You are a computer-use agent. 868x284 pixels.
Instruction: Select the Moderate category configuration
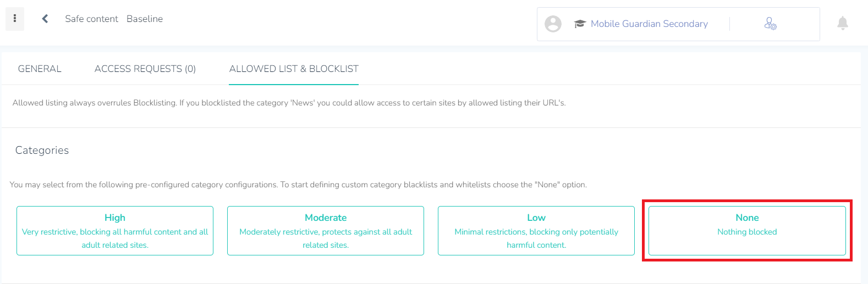pyautogui.click(x=326, y=231)
